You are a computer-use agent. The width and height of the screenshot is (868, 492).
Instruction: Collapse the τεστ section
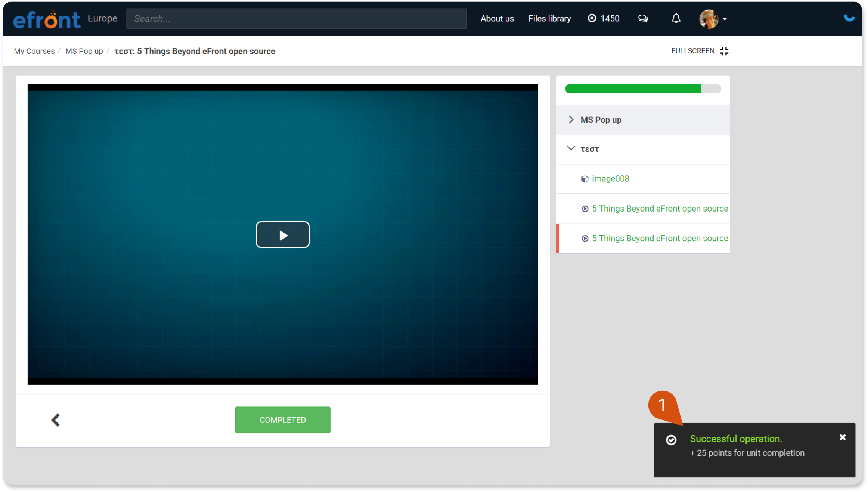tap(643, 149)
